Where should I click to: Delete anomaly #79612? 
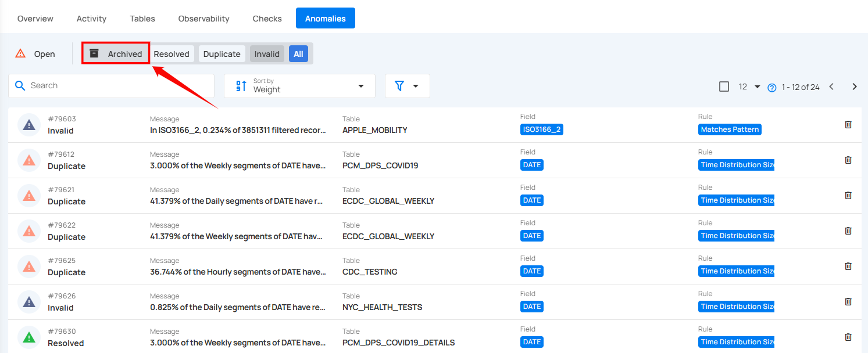pyautogui.click(x=848, y=160)
